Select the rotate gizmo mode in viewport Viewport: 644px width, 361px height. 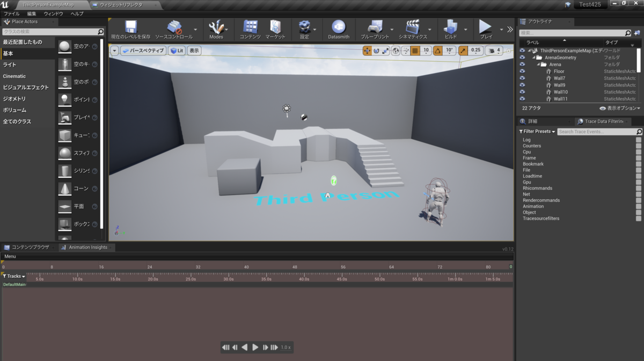click(x=376, y=50)
